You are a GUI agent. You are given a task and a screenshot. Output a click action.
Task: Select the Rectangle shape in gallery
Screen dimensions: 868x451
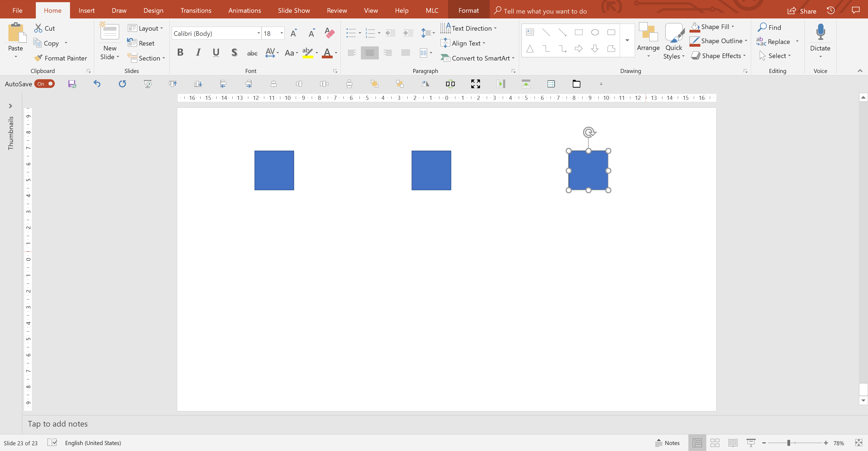coord(578,32)
